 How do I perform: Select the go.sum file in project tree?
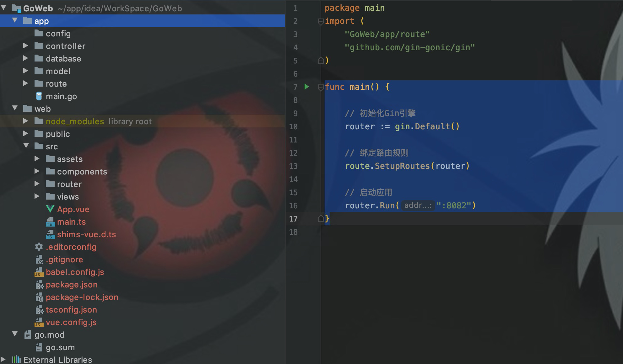pyautogui.click(x=60, y=347)
